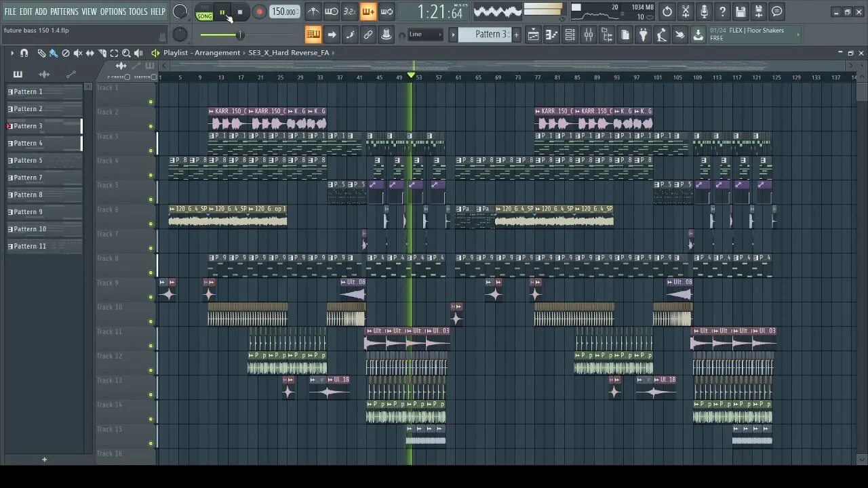Open the PATTERNS menu
The width and height of the screenshot is (868, 488).
[64, 12]
